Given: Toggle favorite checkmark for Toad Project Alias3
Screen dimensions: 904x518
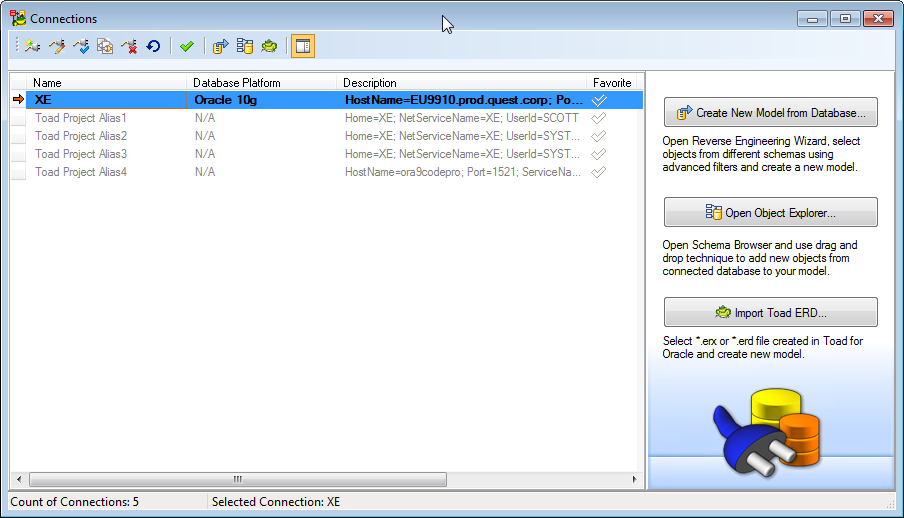Looking at the screenshot, I should tap(599, 154).
